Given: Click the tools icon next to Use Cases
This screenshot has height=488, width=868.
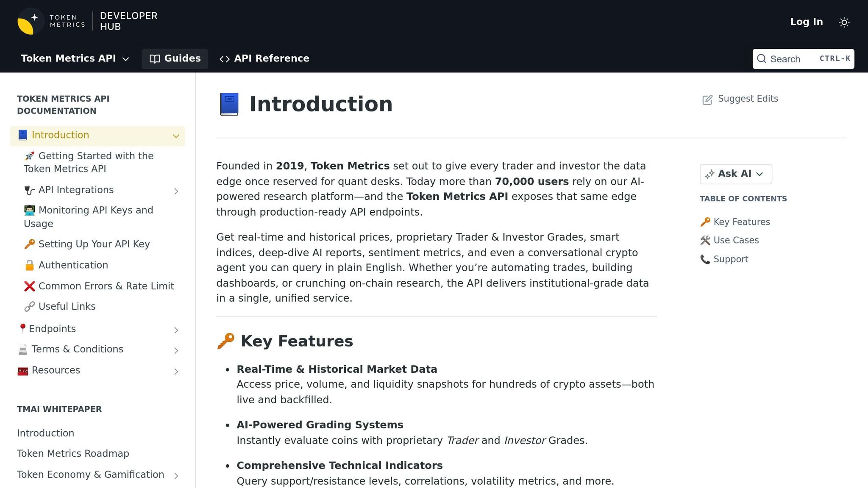Looking at the screenshot, I should pyautogui.click(x=705, y=240).
